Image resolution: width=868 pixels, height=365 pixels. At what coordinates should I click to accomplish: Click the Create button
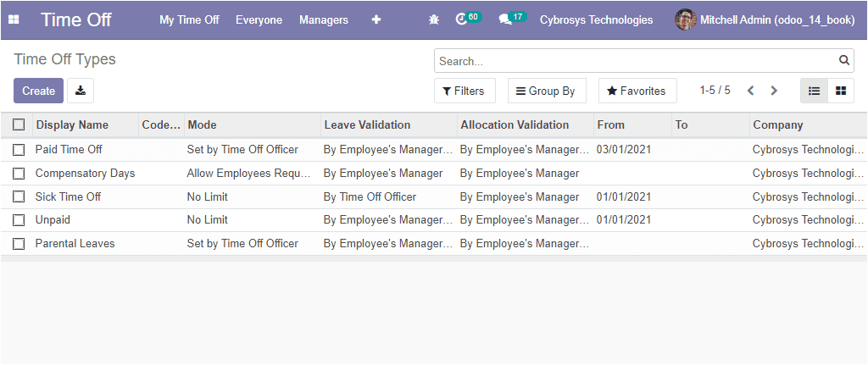(x=39, y=91)
